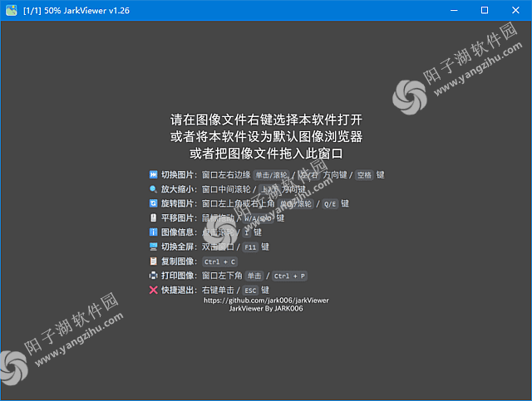Click the '单击' badge in 打印图像 row
This screenshot has width=532, height=401.
(x=254, y=276)
